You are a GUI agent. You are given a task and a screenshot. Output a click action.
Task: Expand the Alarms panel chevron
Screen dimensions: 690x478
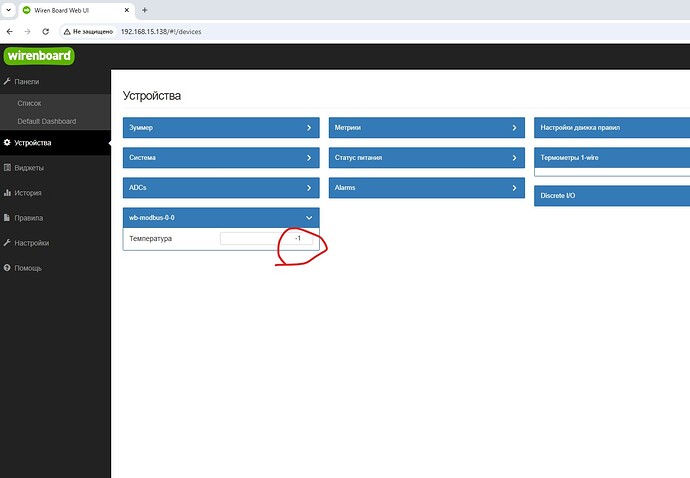(514, 188)
